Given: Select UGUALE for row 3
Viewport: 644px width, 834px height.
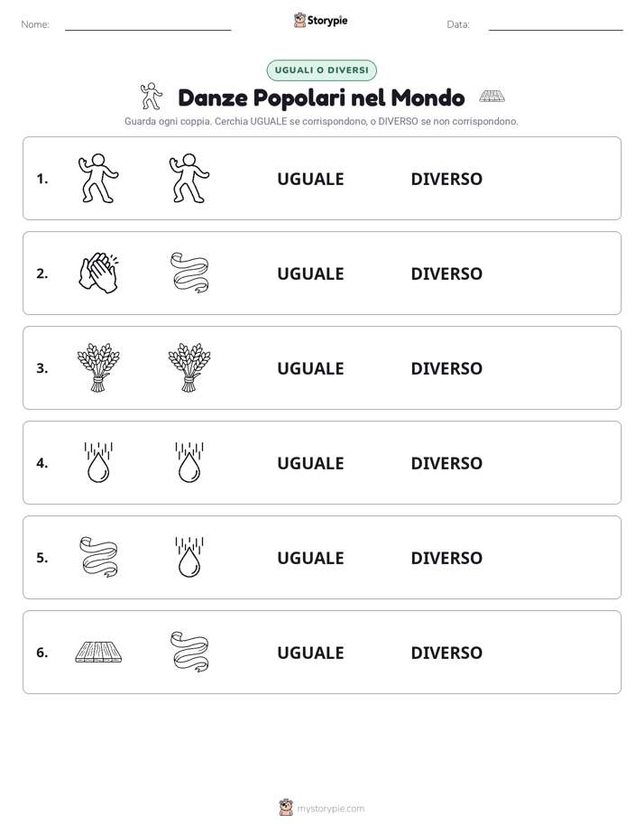Looking at the screenshot, I should pos(310,368).
